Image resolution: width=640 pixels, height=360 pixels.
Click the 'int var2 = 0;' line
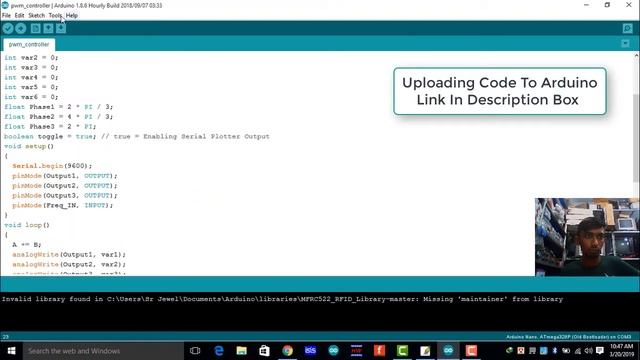(31, 58)
